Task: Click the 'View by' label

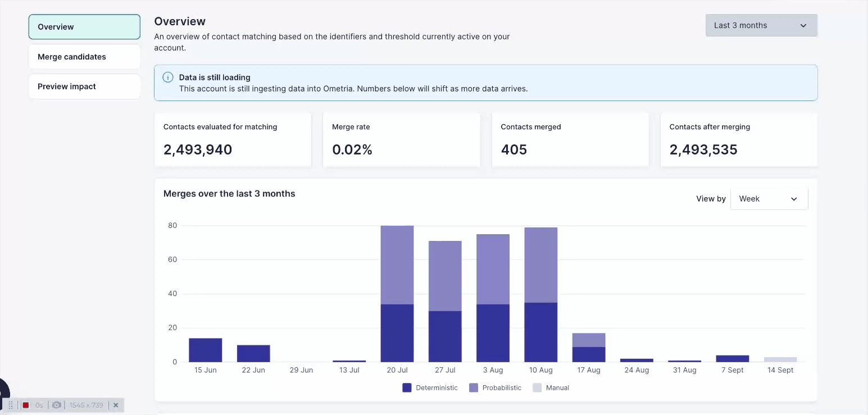Action: tap(711, 199)
